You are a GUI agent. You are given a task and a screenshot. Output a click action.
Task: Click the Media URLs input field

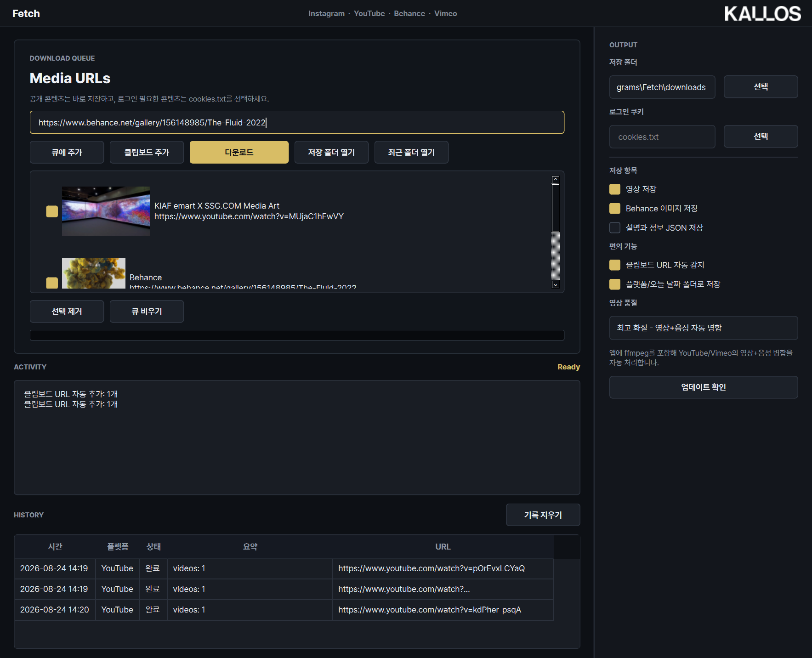click(x=297, y=122)
